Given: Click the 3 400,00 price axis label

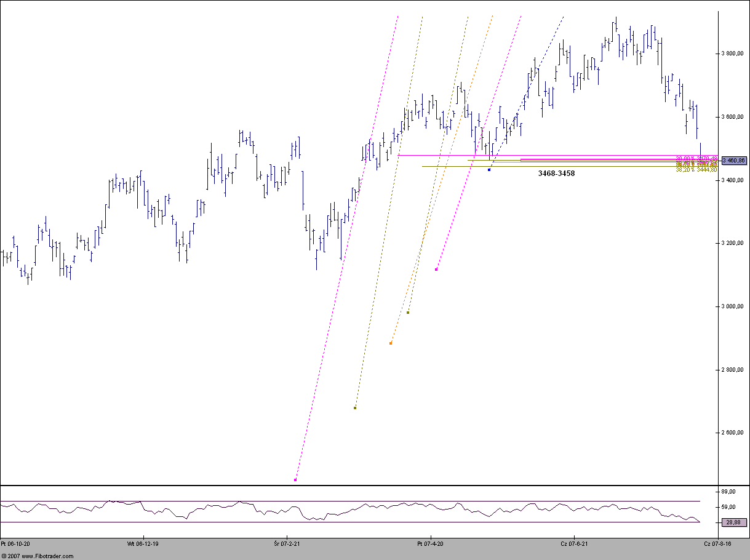Looking at the screenshot, I should (x=733, y=180).
